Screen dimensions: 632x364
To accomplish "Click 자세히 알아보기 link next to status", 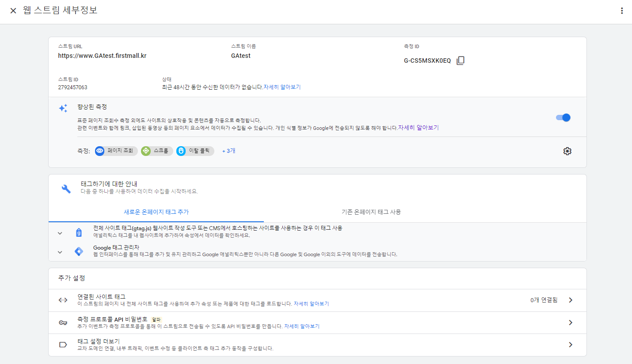I will (x=282, y=87).
